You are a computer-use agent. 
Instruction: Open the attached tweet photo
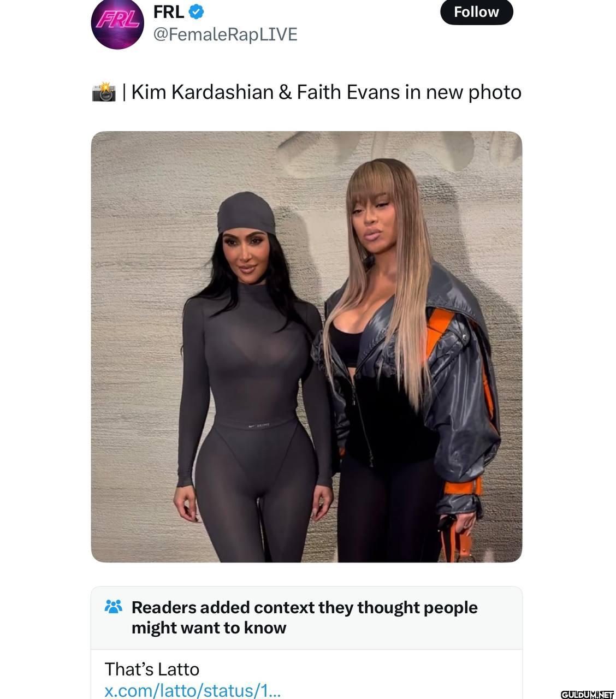point(306,347)
